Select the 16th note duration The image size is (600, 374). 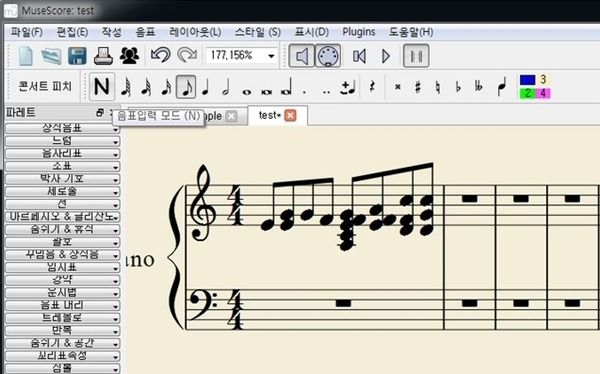[166, 87]
